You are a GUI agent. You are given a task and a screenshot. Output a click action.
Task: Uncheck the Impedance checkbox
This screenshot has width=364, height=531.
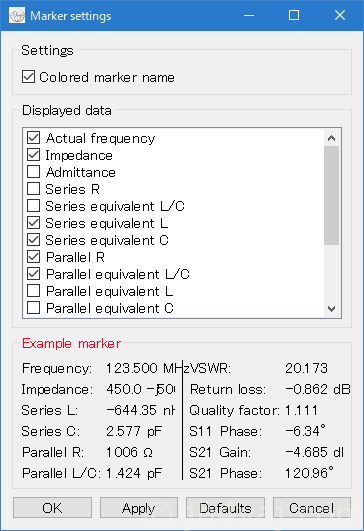(34, 155)
